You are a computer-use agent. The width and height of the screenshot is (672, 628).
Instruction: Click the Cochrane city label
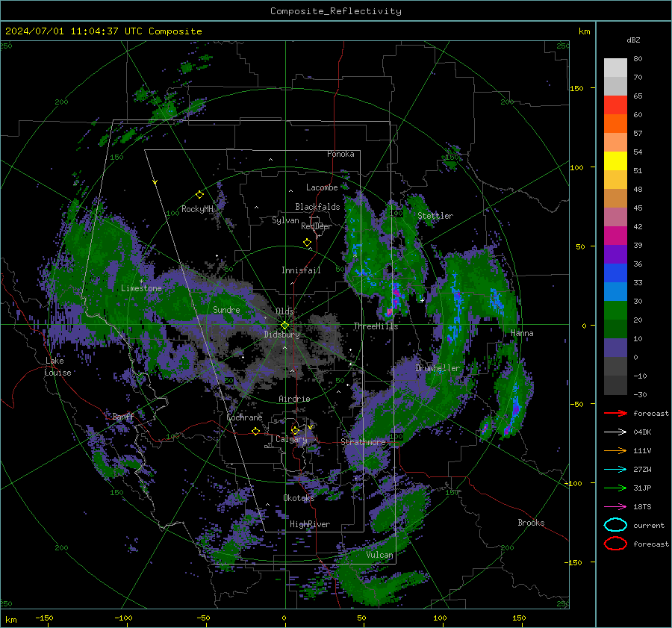point(244,417)
